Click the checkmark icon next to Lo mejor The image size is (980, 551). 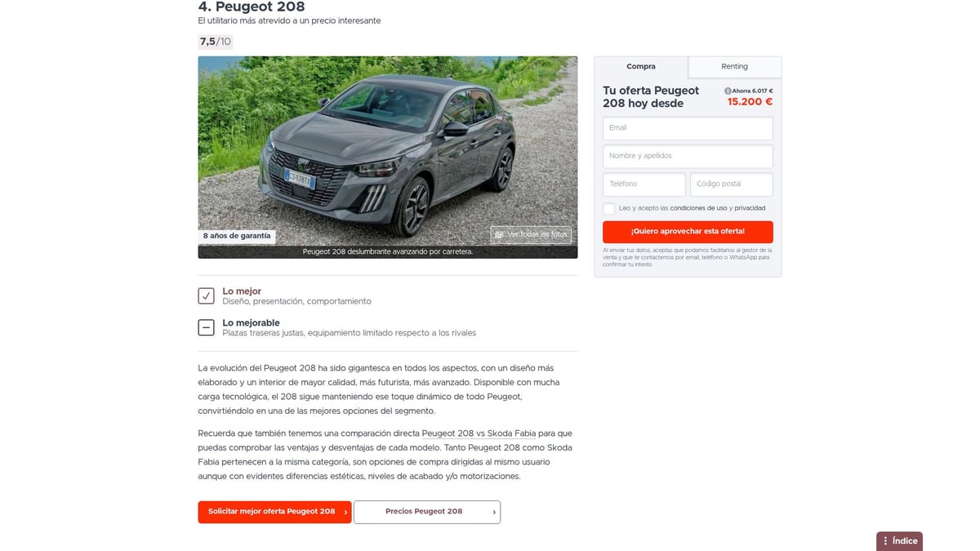[206, 295]
